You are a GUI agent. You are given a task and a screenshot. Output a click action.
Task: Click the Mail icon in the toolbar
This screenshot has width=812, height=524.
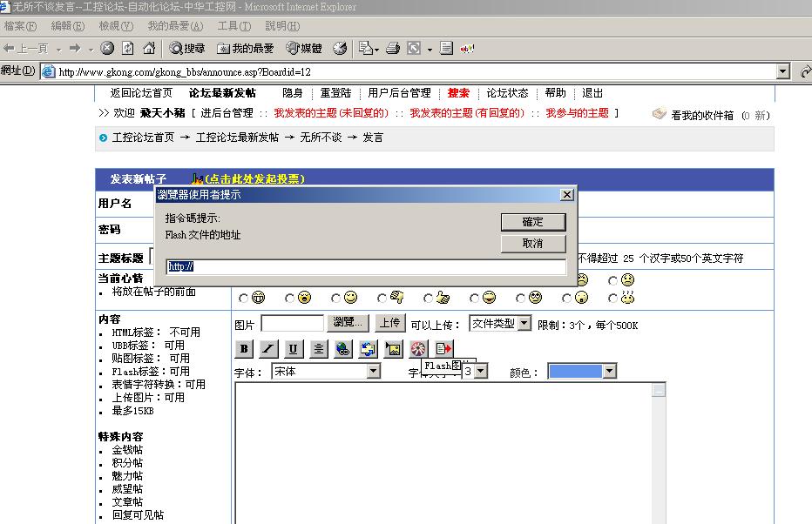(x=366, y=49)
